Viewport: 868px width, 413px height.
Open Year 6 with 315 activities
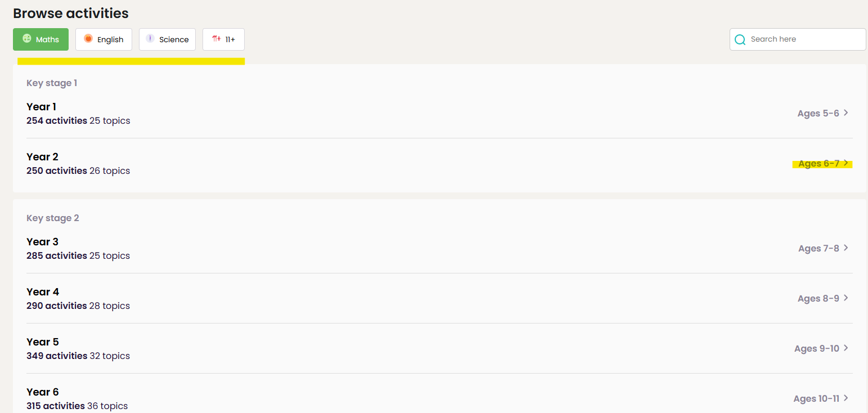[439, 398]
